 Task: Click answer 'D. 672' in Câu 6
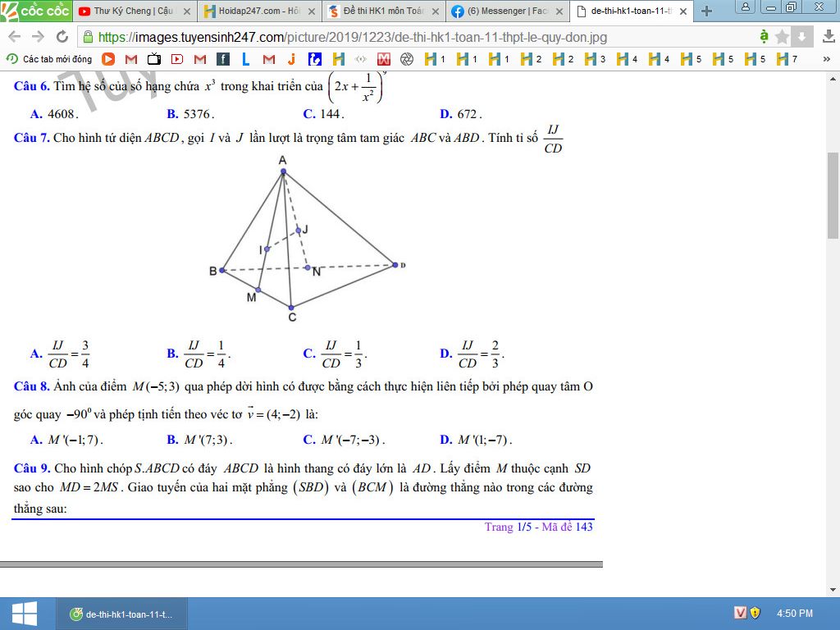click(461, 114)
